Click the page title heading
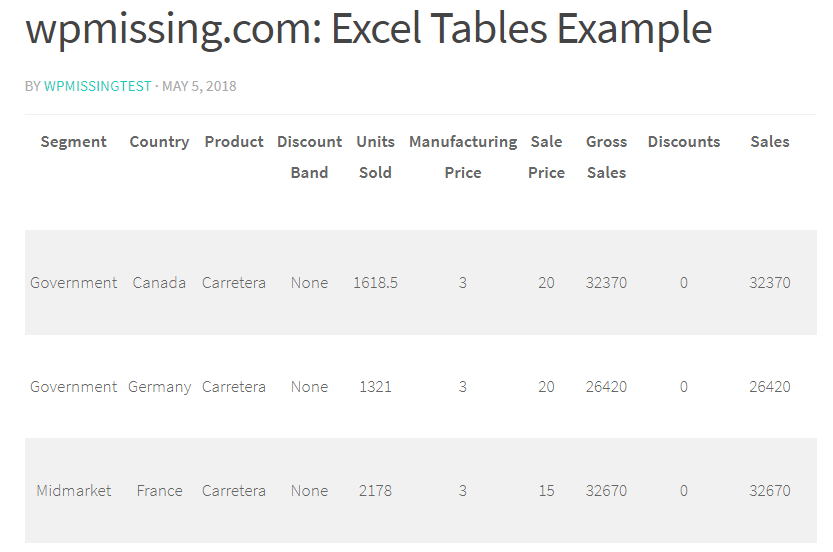This screenshot has height=552, width=833. point(368,29)
